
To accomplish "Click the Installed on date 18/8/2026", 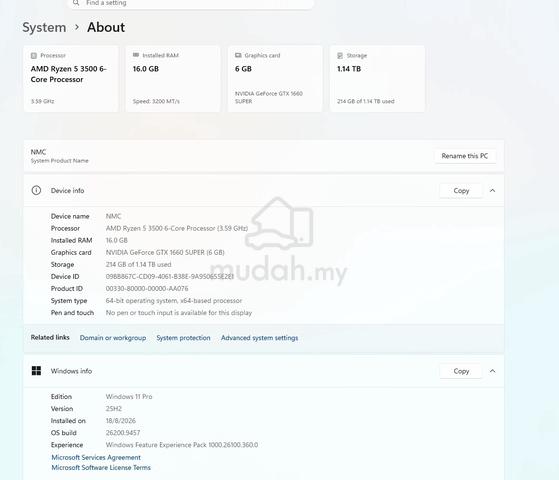I will coord(120,421).
